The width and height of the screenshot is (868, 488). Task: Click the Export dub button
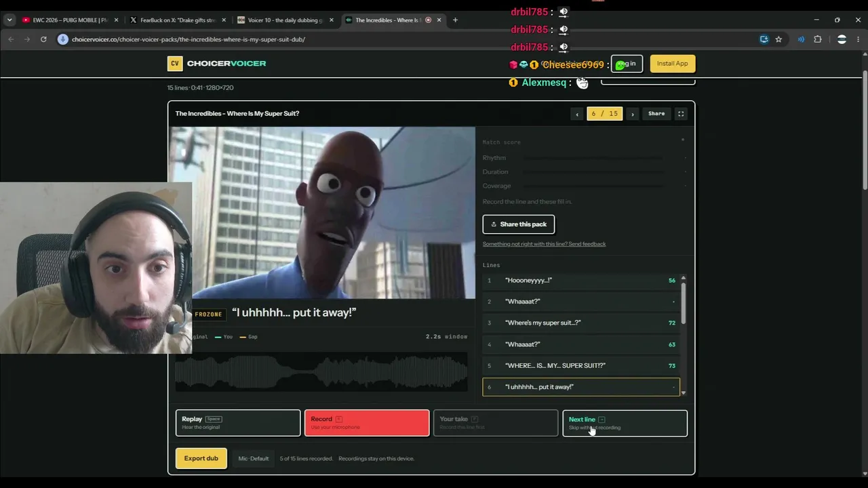click(x=201, y=458)
